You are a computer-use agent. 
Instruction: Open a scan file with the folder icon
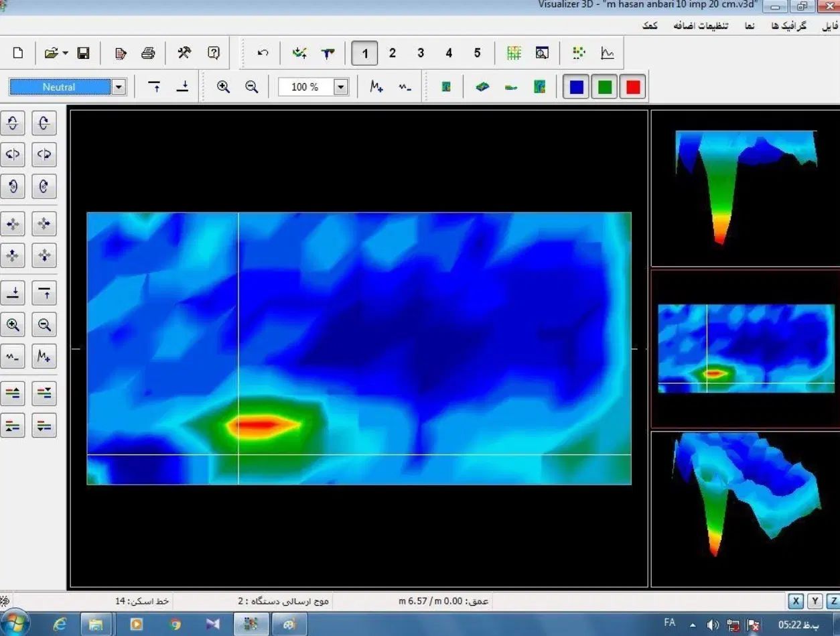tap(51, 53)
